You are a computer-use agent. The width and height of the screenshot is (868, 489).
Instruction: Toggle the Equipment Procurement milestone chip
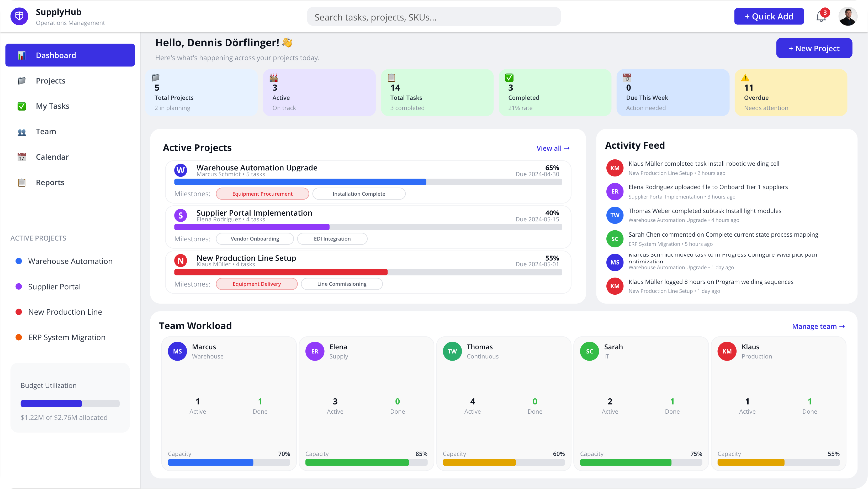(x=262, y=194)
